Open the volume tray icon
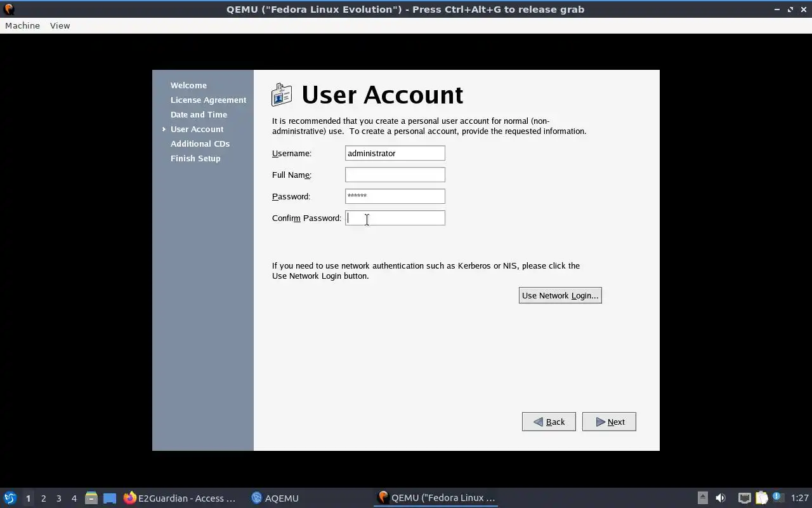 pos(720,498)
